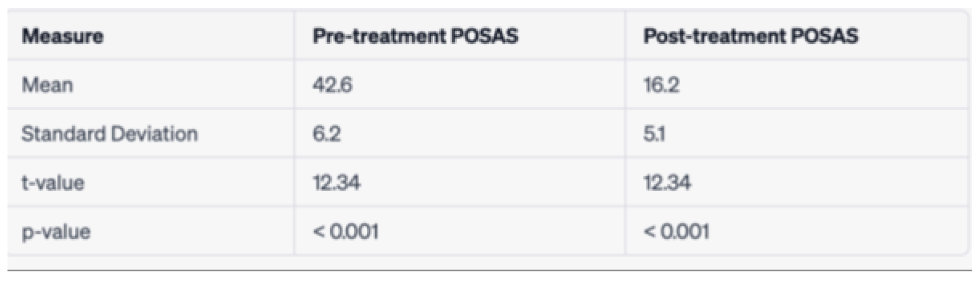Click the Mean row label
The width and height of the screenshot is (980, 282).
tap(47, 85)
